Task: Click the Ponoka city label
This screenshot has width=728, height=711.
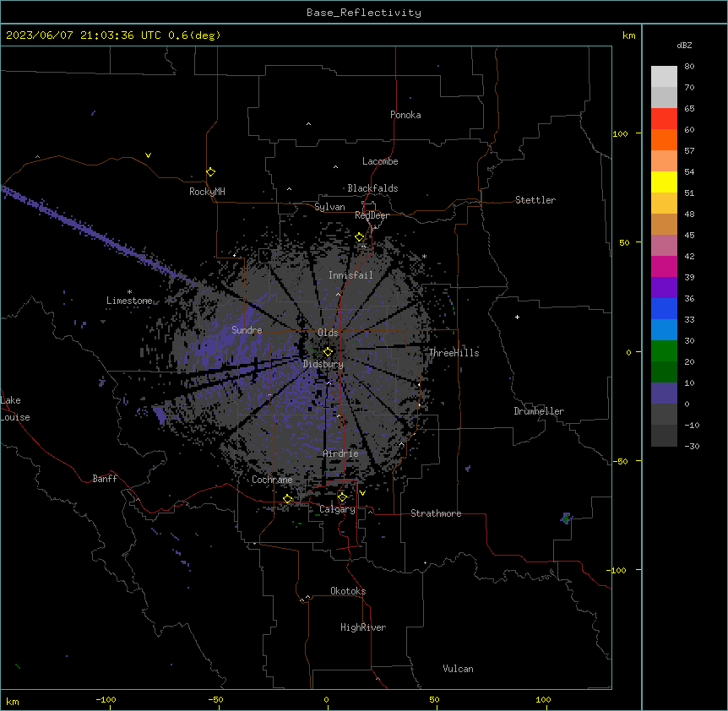Action: click(x=405, y=115)
